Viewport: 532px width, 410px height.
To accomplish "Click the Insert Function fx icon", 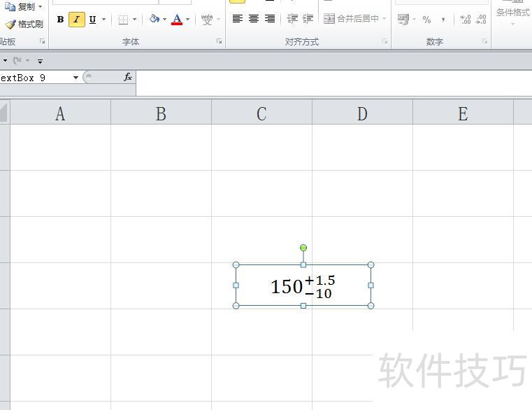I will coord(128,77).
